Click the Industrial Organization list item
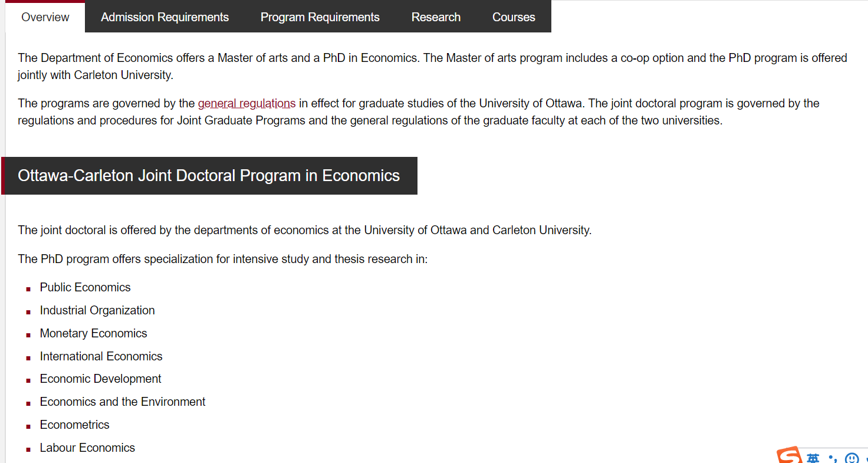868x463 pixels. pyautogui.click(x=97, y=310)
